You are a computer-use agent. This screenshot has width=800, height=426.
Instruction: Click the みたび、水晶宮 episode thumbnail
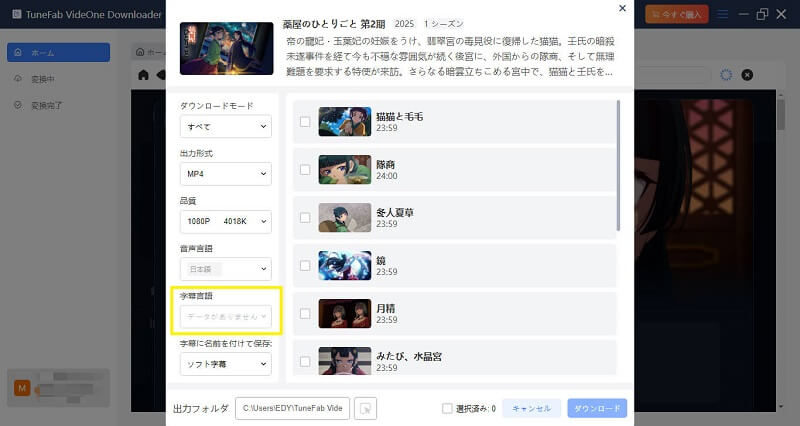344,361
